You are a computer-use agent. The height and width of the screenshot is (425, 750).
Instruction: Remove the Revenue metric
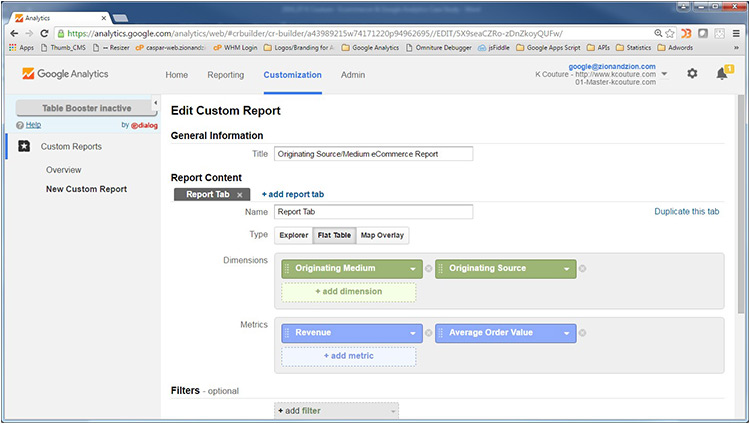coord(429,333)
